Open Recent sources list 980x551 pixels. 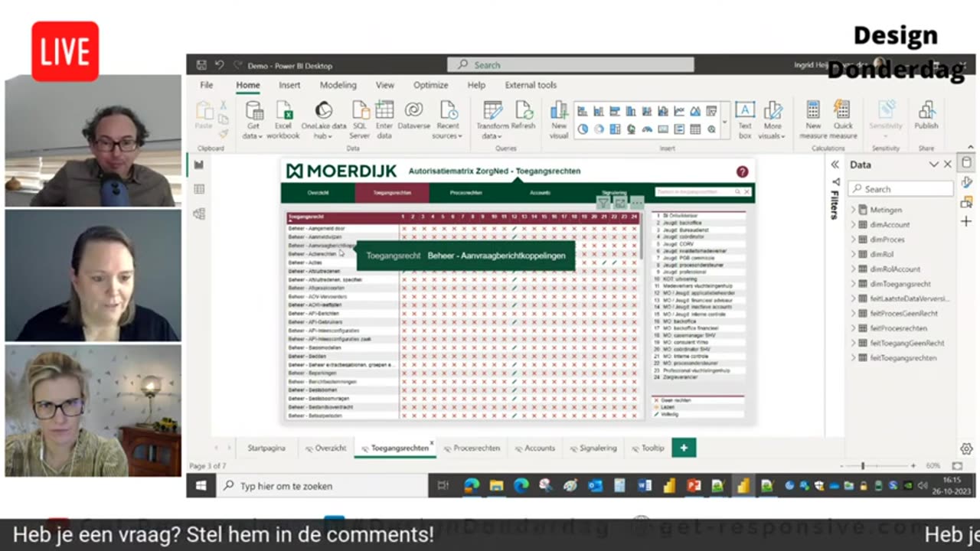point(448,120)
